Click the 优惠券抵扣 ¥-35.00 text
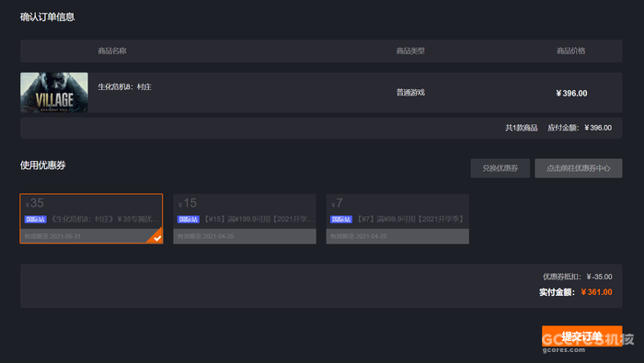Viewport: 644px width, 363px height. [x=577, y=277]
